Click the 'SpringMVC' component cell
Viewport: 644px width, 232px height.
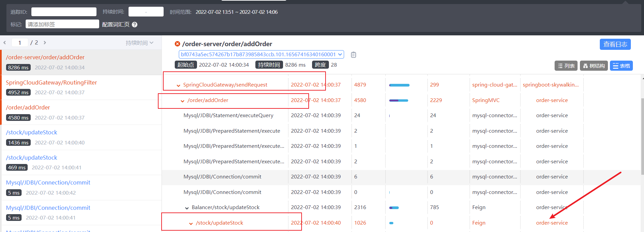[486, 100]
